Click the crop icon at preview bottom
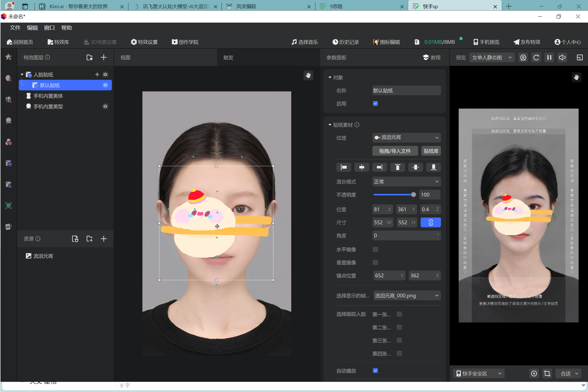Image resolution: width=588 pixels, height=392 pixels. [x=547, y=373]
